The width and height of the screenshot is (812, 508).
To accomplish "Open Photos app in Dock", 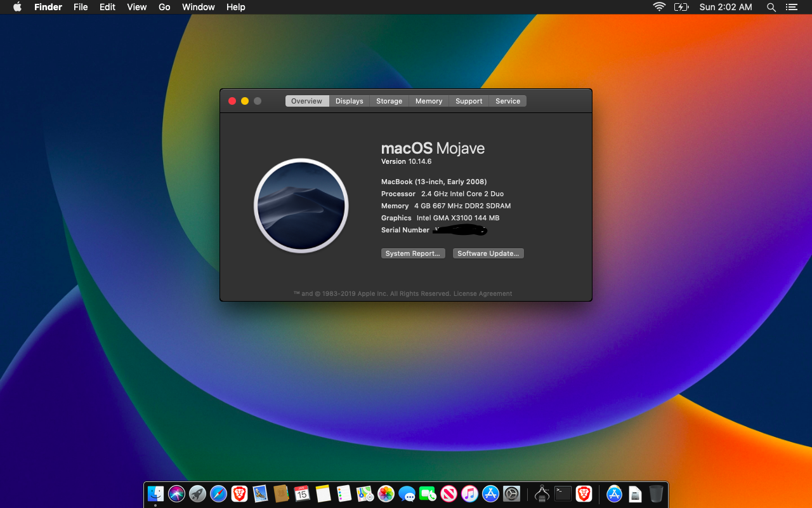I will point(386,493).
